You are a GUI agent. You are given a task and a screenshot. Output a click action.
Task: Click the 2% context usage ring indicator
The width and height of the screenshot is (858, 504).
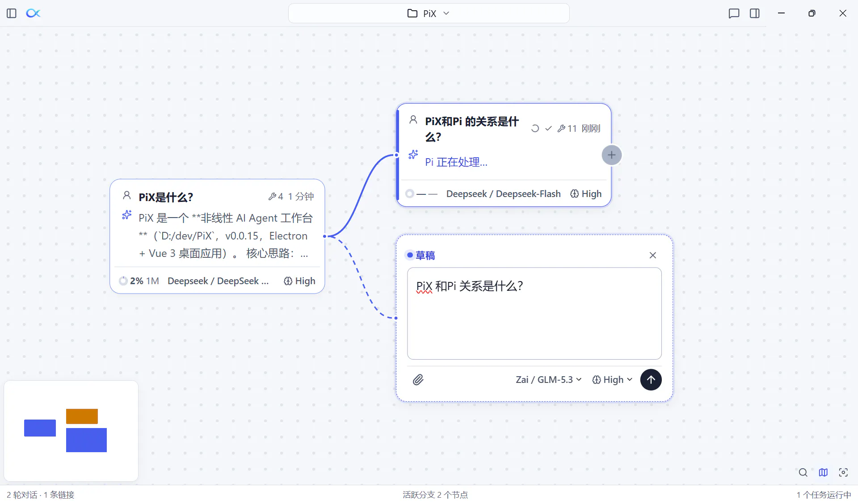pyautogui.click(x=123, y=281)
